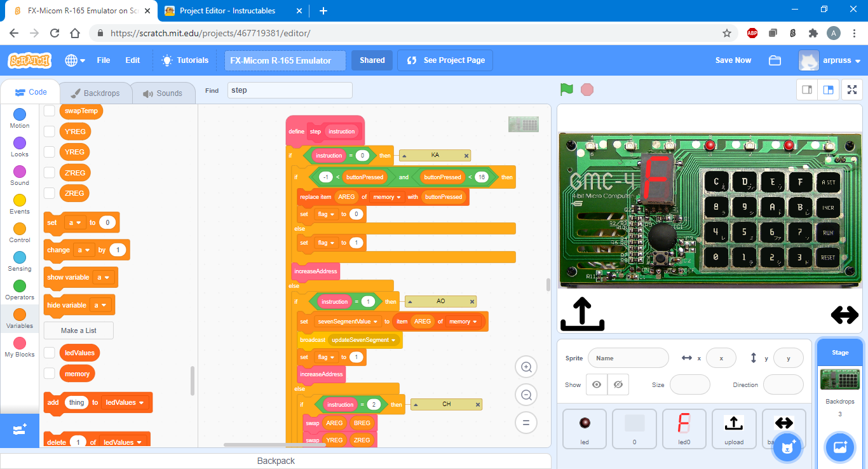Open dropdown in 'show variable a' block
This screenshot has height=469, width=868.
[x=102, y=277]
